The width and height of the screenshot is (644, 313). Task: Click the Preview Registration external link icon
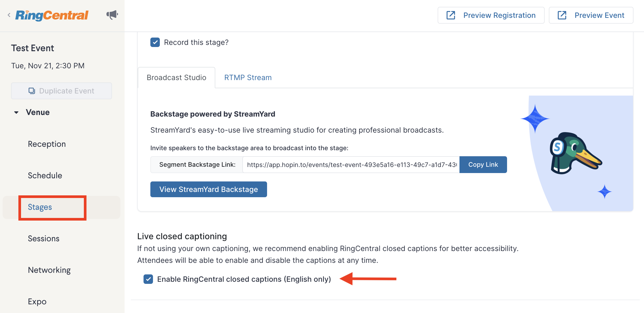coord(451,15)
